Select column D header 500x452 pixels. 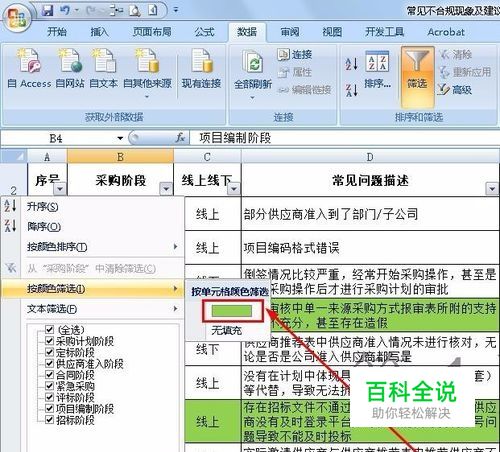[370, 157]
